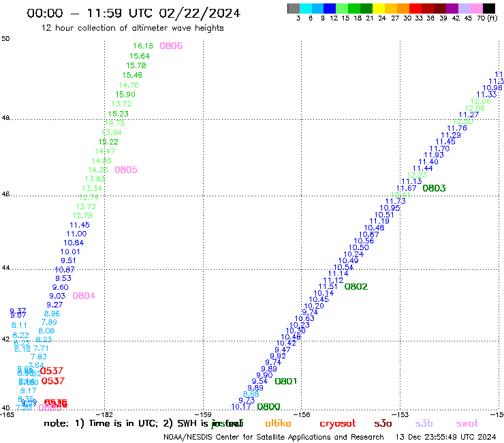Click the 8.17 wave height value
The width and height of the screenshot is (504, 443).
click(29, 391)
